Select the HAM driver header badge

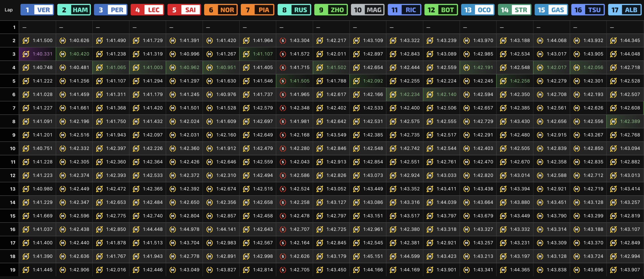(74, 10)
